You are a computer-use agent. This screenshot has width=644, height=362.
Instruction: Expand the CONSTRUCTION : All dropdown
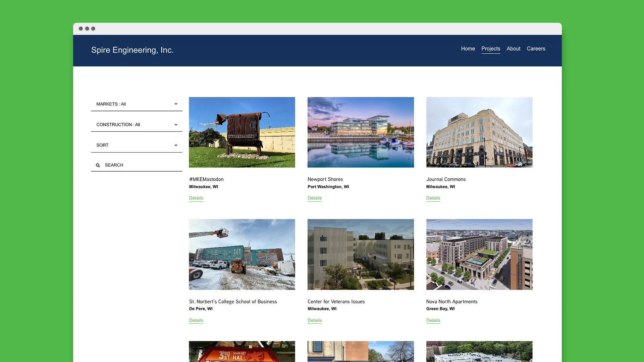pyautogui.click(x=137, y=125)
